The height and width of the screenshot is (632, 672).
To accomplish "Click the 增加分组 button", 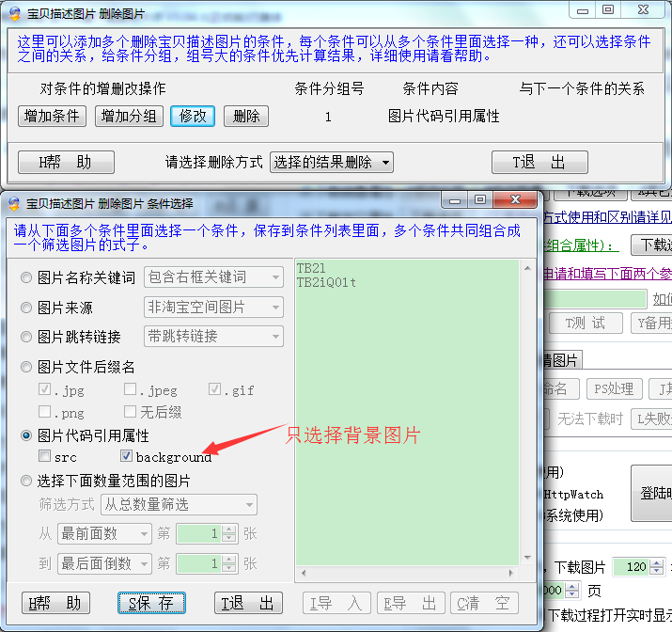I will pos(129,116).
